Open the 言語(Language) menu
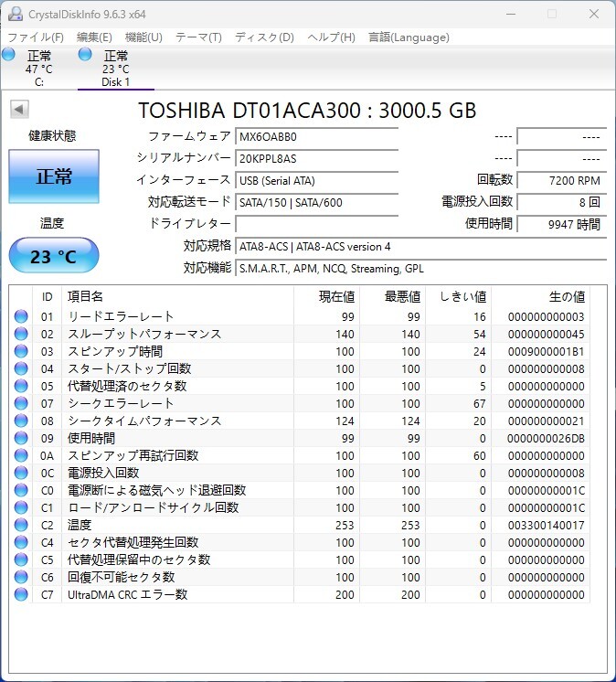This screenshot has height=682, width=616. [x=409, y=37]
